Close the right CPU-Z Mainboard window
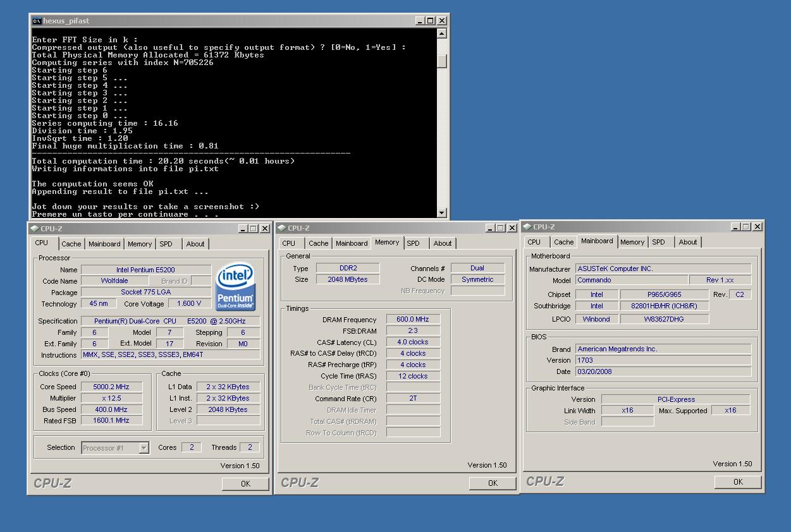791x532 pixels. 757,227
